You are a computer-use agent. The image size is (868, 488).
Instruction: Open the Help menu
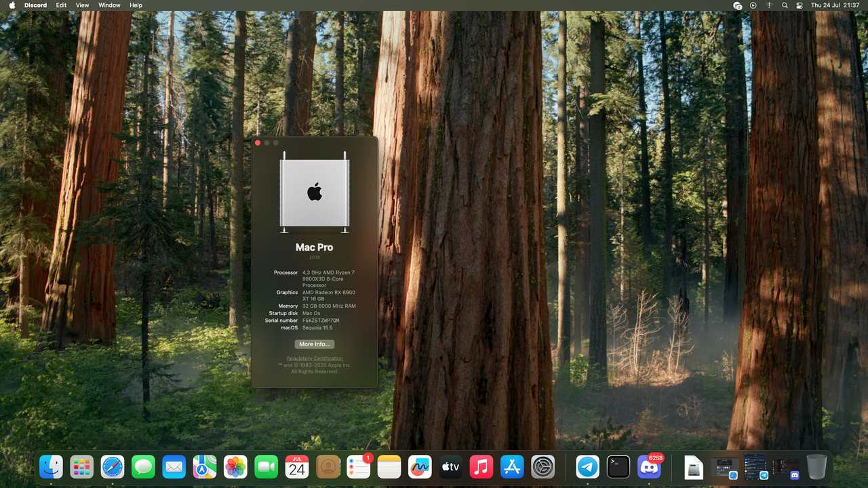coord(136,5)
